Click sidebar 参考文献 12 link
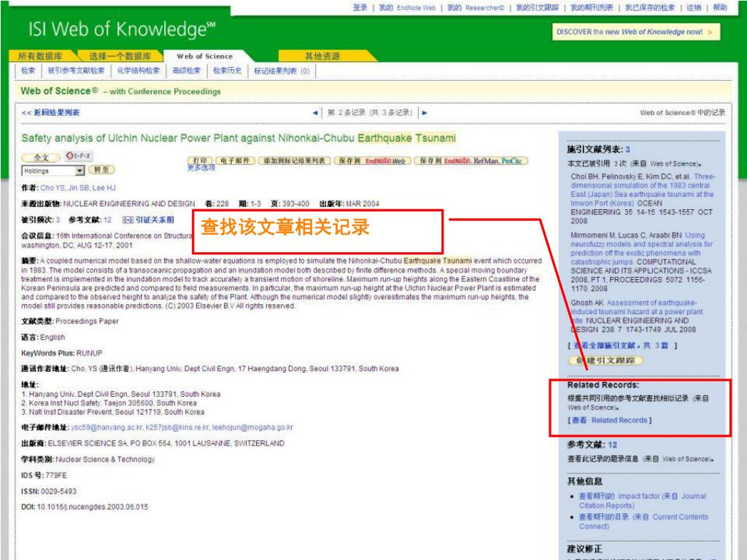The height and width of the screenshot is (560, 747). (x=612, y=445)
